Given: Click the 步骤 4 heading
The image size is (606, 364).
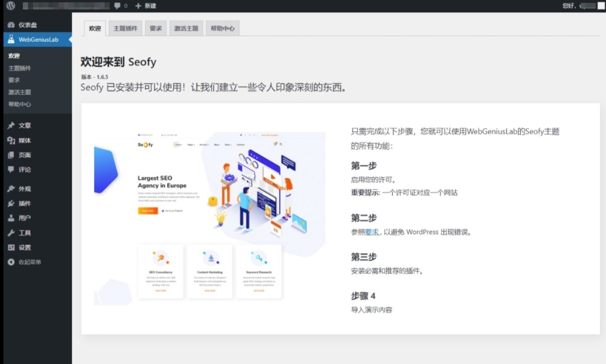Looking at the screenshot, I should coord(363,296).
